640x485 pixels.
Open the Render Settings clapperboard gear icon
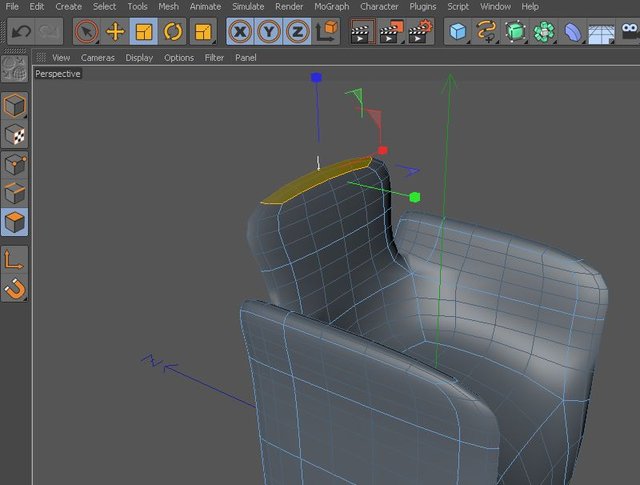pyautogui.click(x=420, y=31)
